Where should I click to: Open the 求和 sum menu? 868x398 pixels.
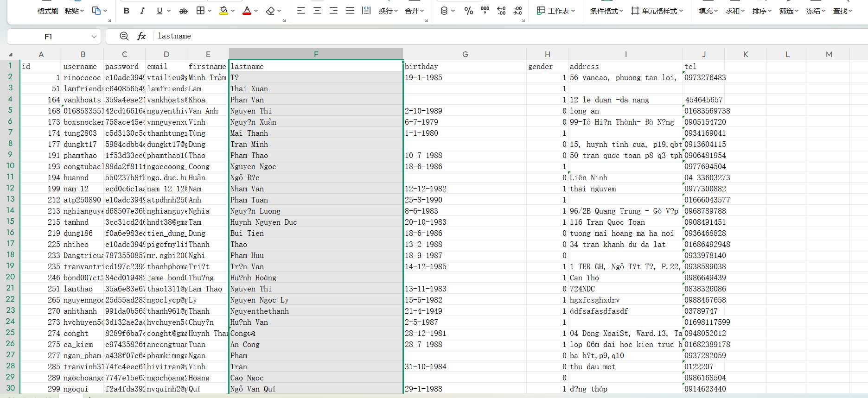[x=735, y=11]
